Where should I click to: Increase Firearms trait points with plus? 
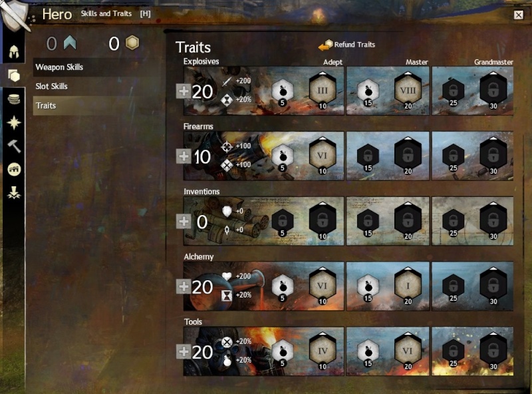coord(184,156)
